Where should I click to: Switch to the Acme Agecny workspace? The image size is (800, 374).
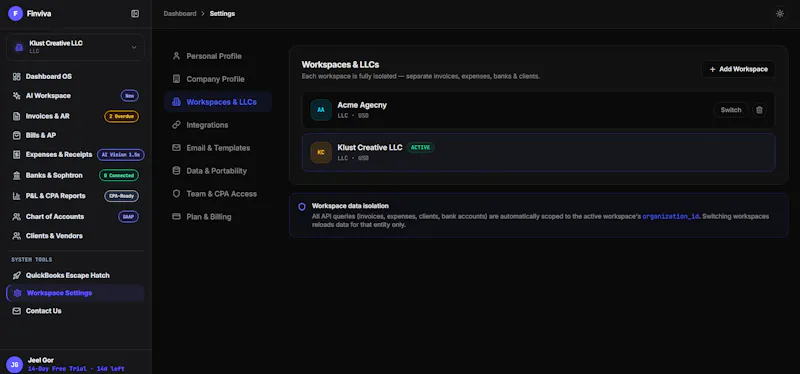click(x=731, y=110)
